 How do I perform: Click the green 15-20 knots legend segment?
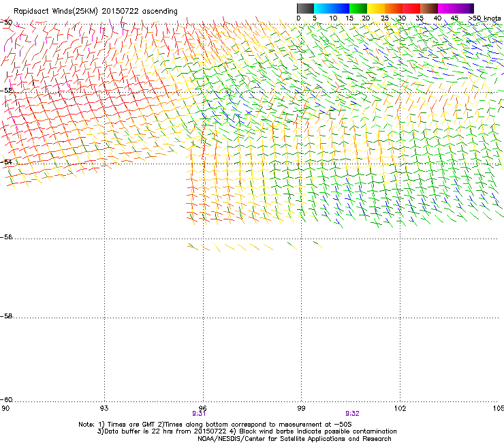coord(358,8)
